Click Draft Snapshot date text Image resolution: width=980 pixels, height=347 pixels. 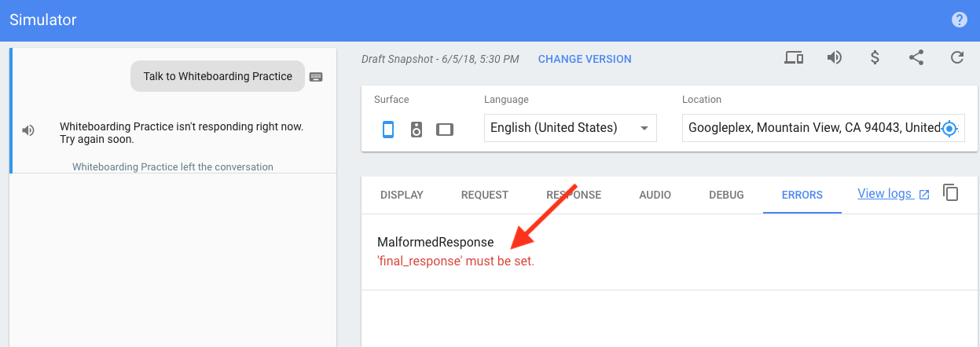440,59
